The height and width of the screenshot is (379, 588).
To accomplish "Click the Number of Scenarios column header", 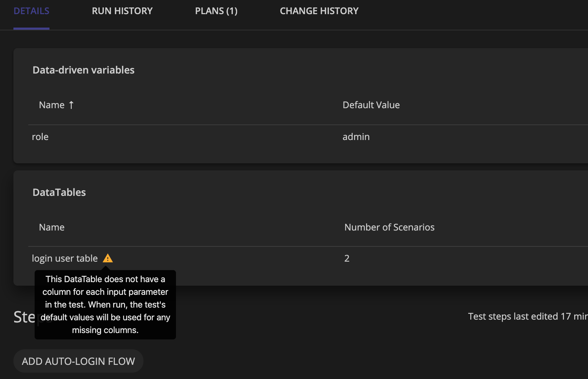I will (389, 227).
